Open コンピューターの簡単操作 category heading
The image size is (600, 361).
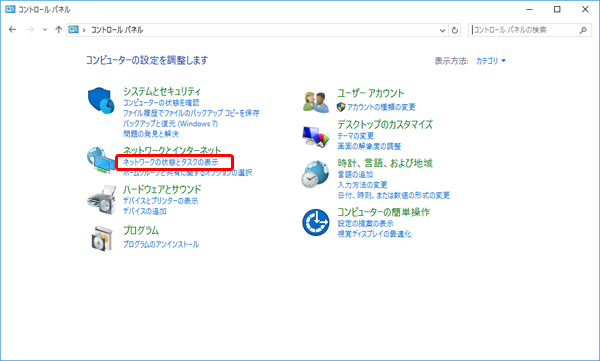click(384, 212)
